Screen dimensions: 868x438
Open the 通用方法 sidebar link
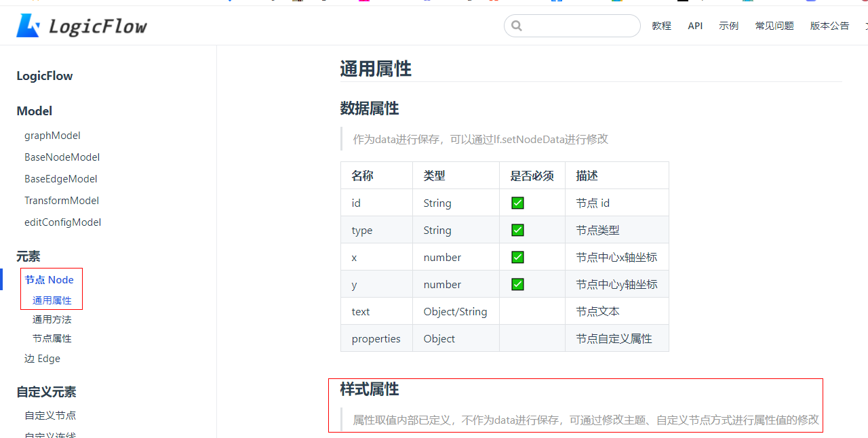52,319
